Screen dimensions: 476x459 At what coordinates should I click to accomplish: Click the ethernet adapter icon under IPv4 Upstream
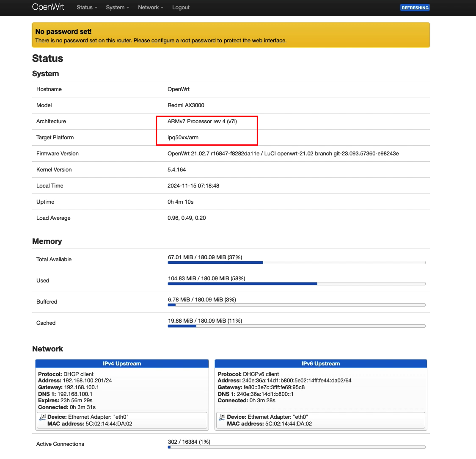tap(43, 417)
